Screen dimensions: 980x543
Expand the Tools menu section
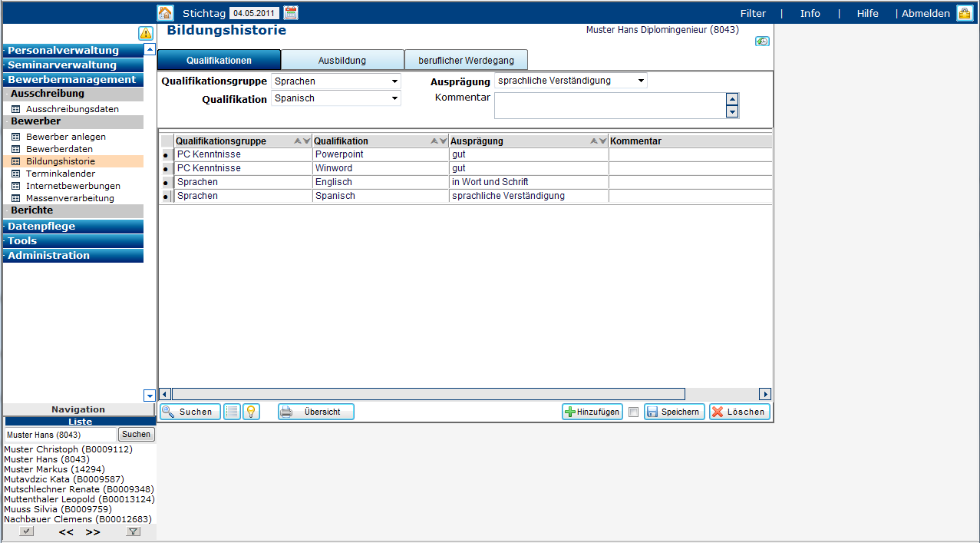73,241
